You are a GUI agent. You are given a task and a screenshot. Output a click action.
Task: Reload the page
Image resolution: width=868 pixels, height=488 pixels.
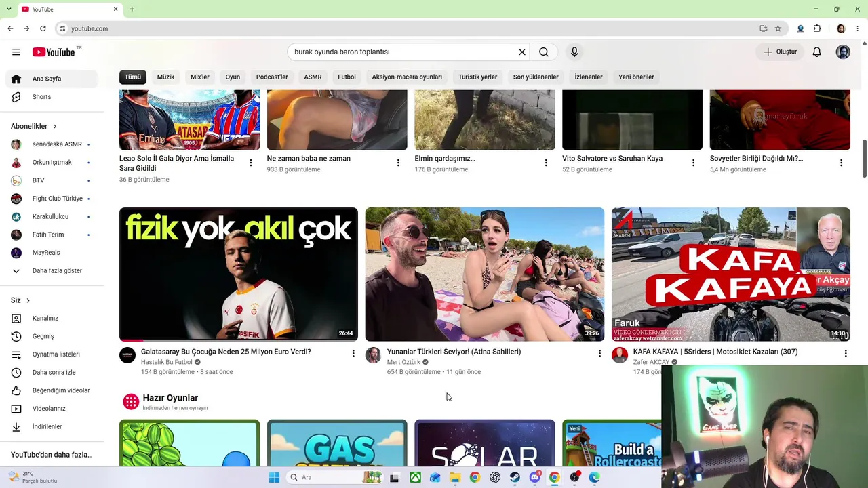pos(43,28)
